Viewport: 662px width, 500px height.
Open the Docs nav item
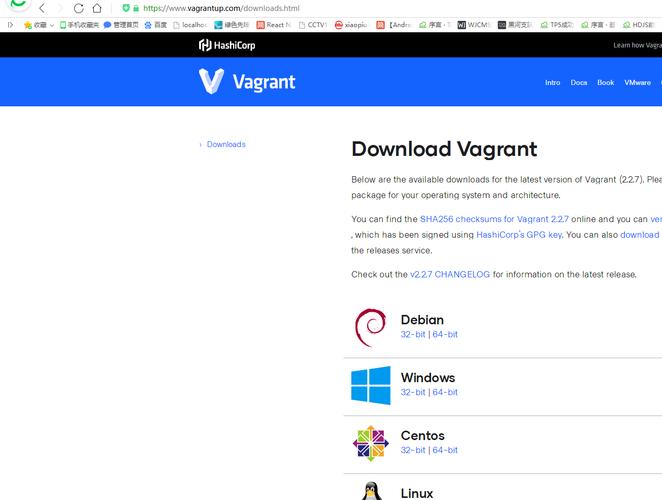(579, 83)
